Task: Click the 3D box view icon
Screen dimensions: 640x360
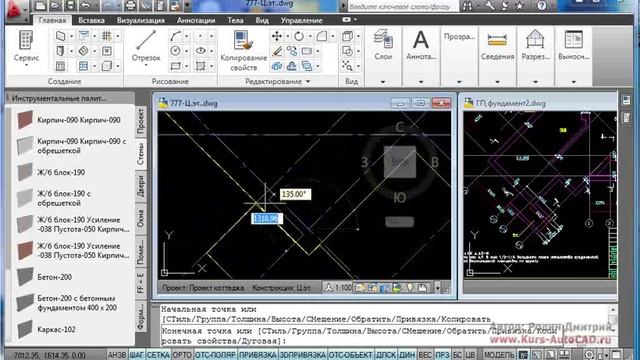Action: tap(347, 36)
